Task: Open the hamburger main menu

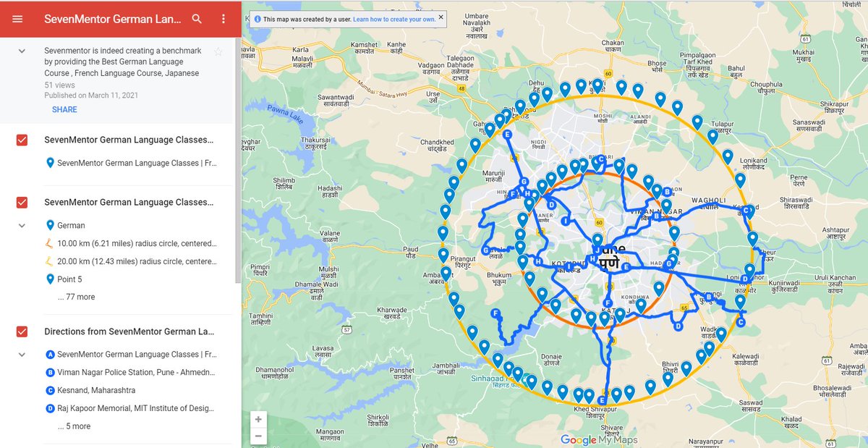Action: 17,19
